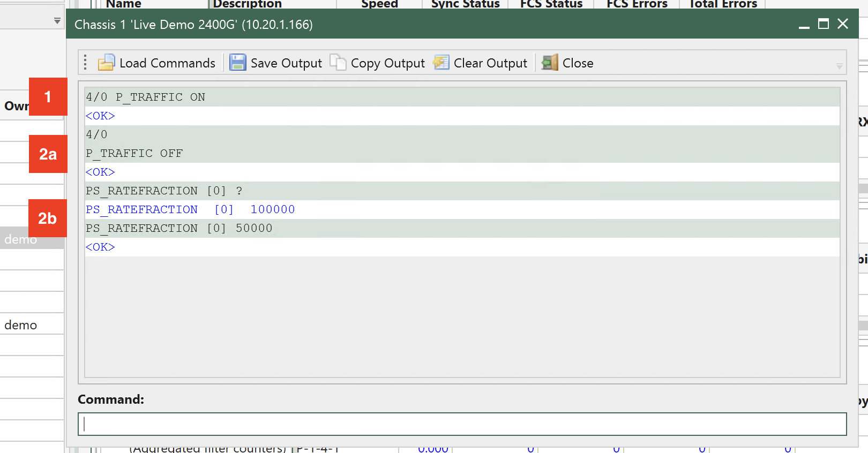Select the 'PS_RATEFRACTION [0] ?' query line

462,191
